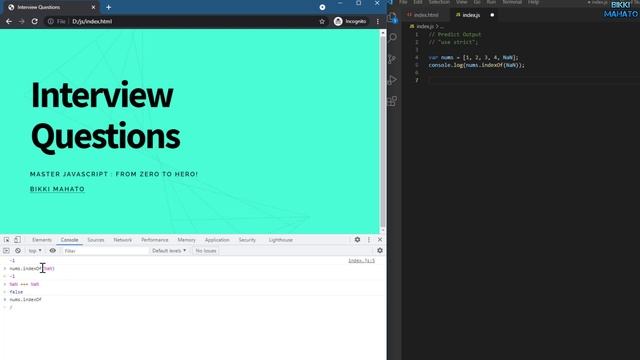640x360 pixels.
Task: Go back in the Chrome browser
Action: point(9,21)
